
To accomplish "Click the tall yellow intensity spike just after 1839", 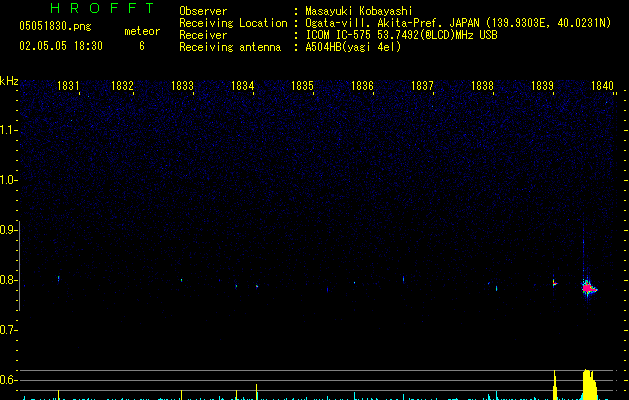I will 555,385.
